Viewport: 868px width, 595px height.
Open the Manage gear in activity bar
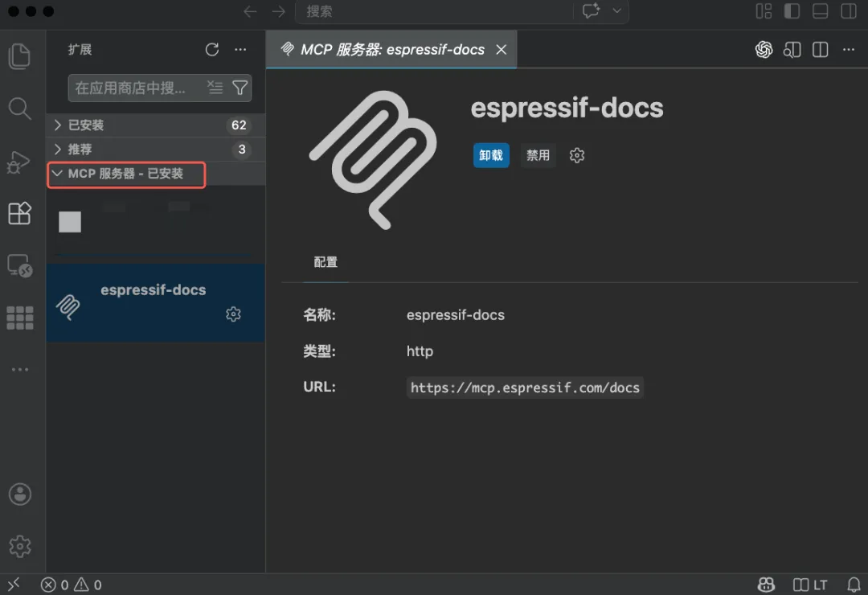(x=20, y=546)
